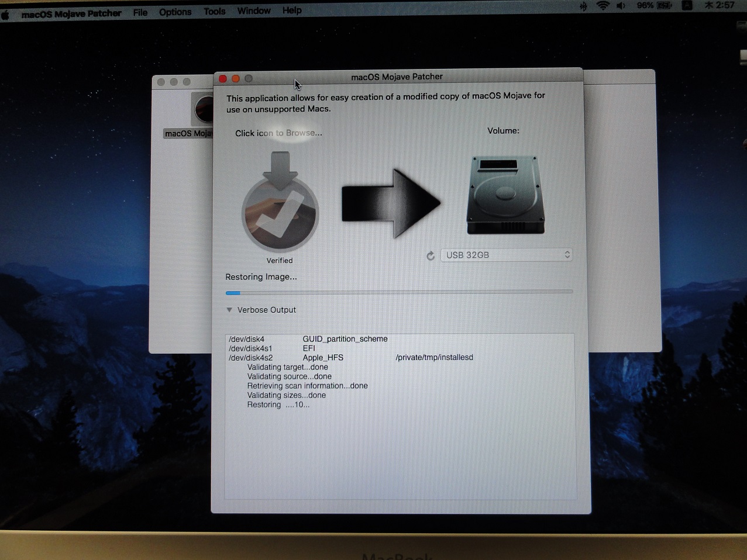Open the File menu
This screenshot has height=560, width=747.
coord(140,12)
